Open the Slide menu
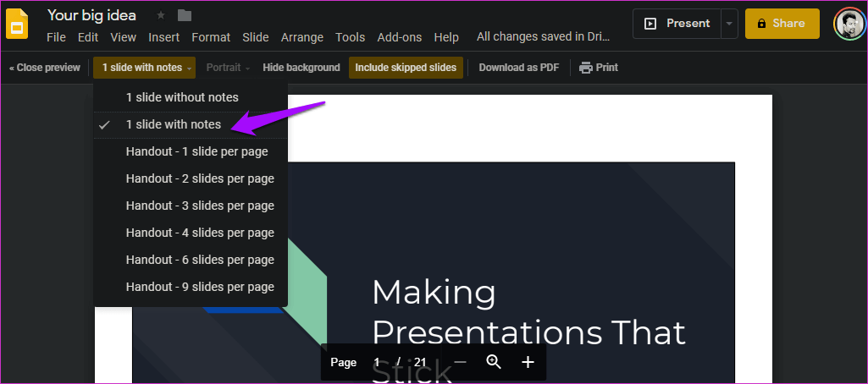Screen dimensions: 868x384 point(256,37)
